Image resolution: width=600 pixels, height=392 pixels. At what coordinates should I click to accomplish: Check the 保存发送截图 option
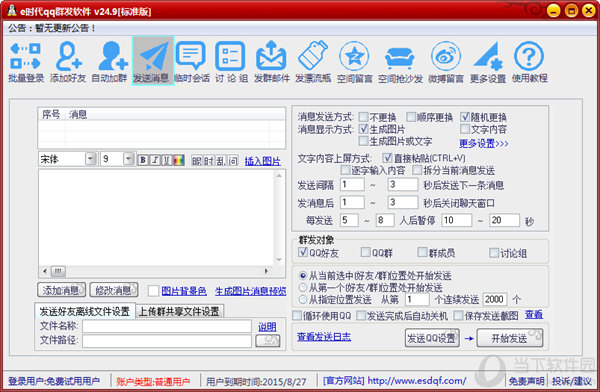click(458, 315)
